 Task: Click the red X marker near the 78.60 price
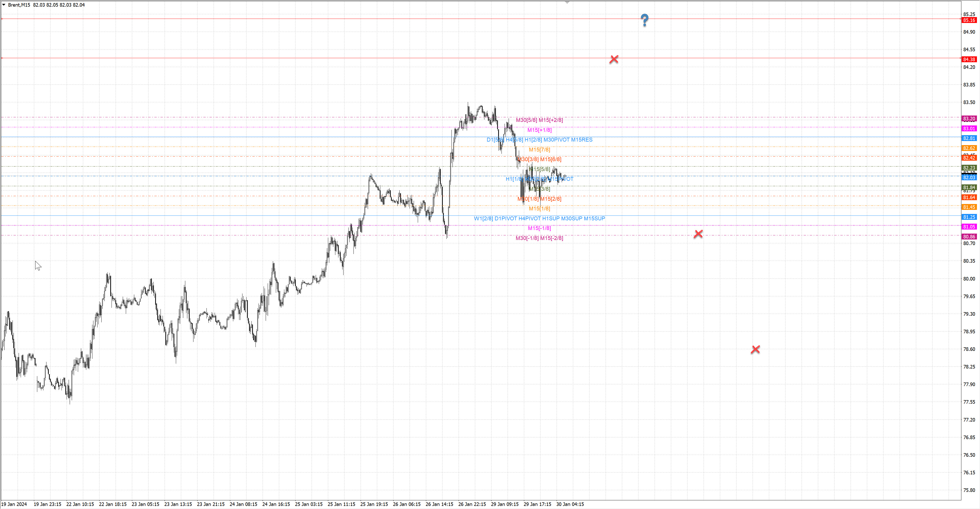click(x=755, y=349)
